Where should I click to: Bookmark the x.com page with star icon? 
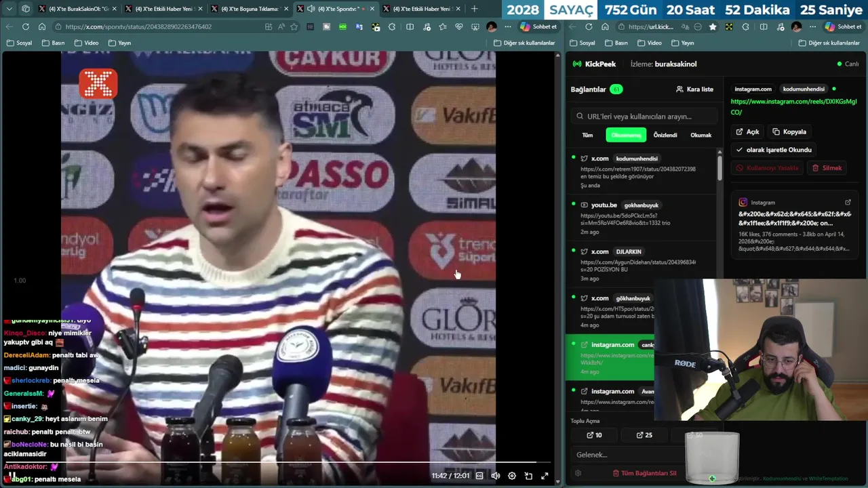pyautogui.click(x=294, y=26)
